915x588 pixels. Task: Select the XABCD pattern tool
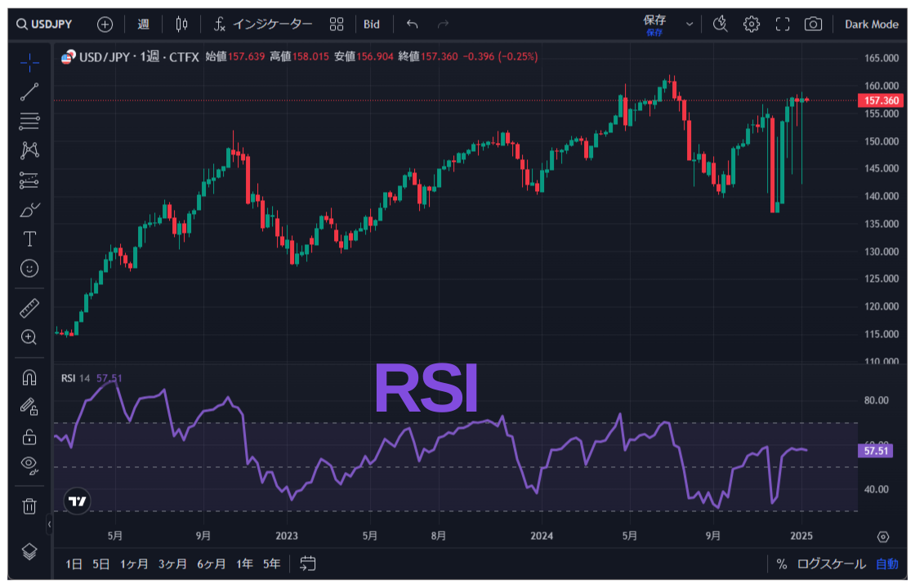[x=29, y=150]
